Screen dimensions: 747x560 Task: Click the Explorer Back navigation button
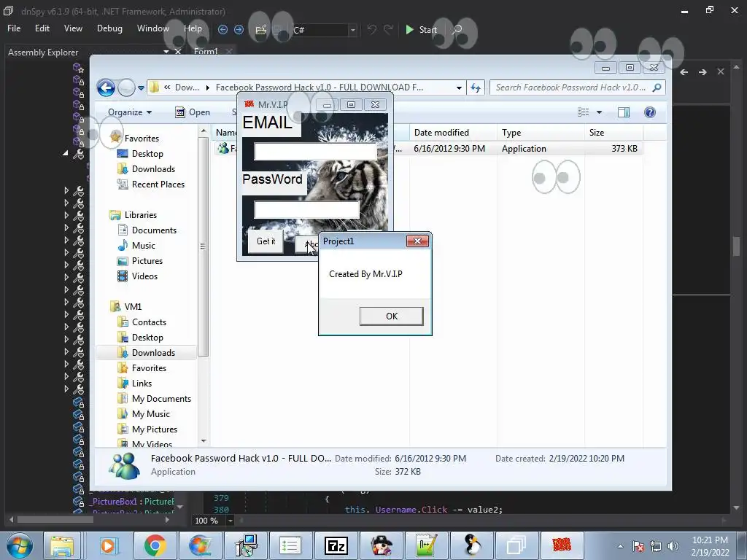pos(106,87)
